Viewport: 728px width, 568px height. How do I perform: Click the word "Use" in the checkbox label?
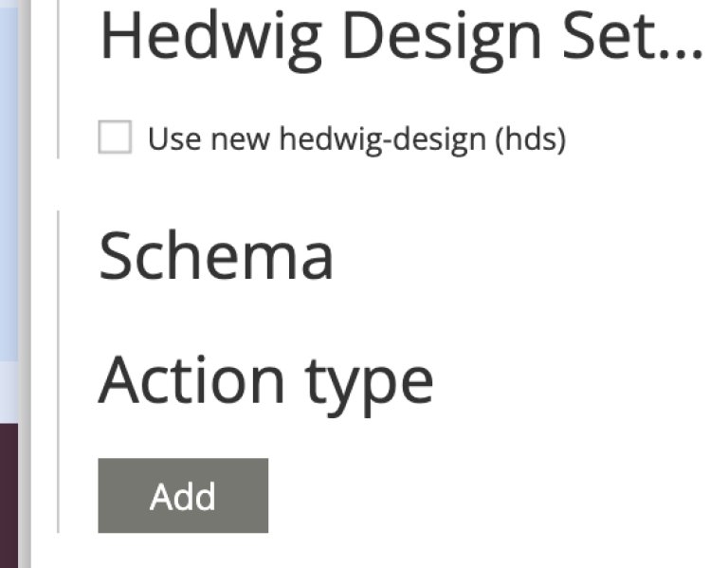coord(169,139)
